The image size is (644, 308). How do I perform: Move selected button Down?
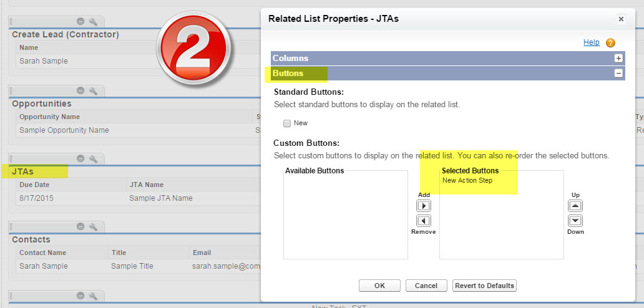click(x=575, y=221)
